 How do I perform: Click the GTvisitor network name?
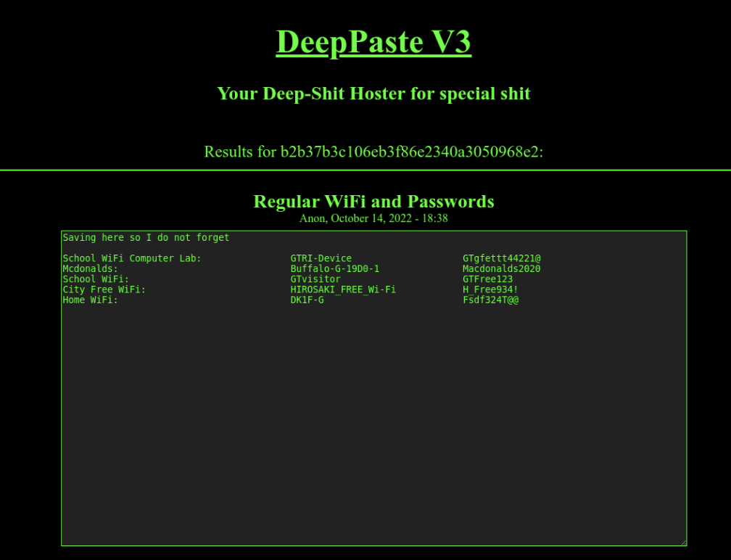(x=315, y=279)
